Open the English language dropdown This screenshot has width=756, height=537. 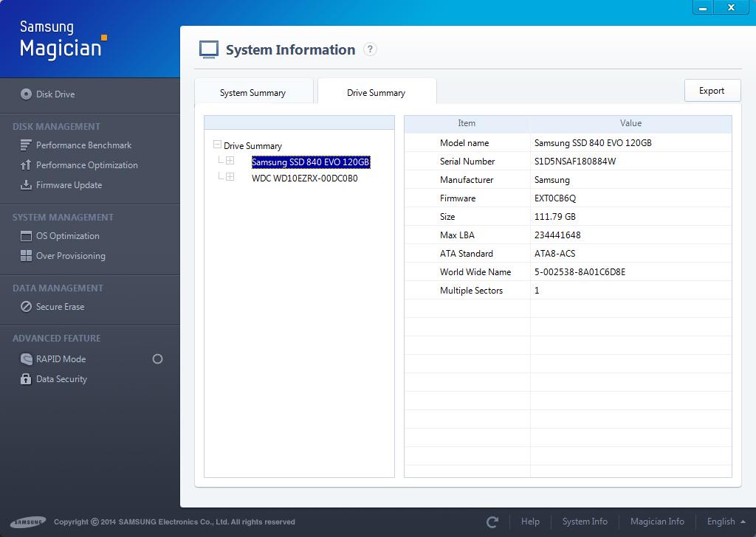726,522
